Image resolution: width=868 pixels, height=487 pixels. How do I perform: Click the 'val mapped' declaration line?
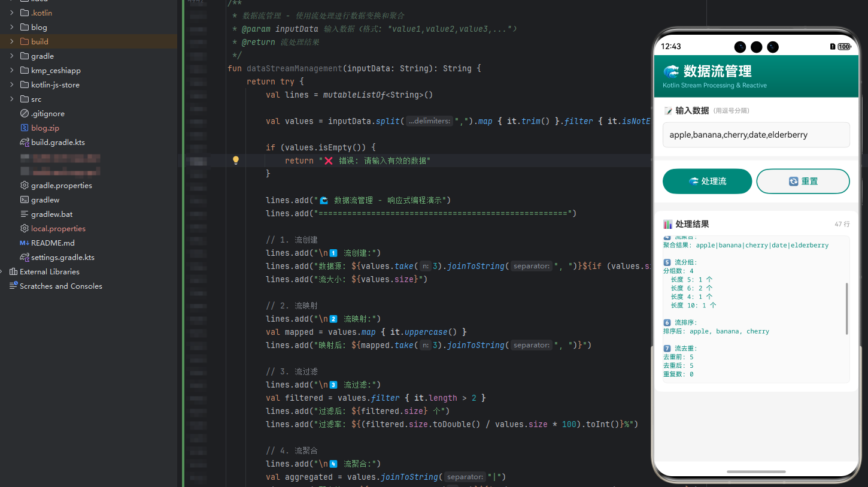click(366, 332)
